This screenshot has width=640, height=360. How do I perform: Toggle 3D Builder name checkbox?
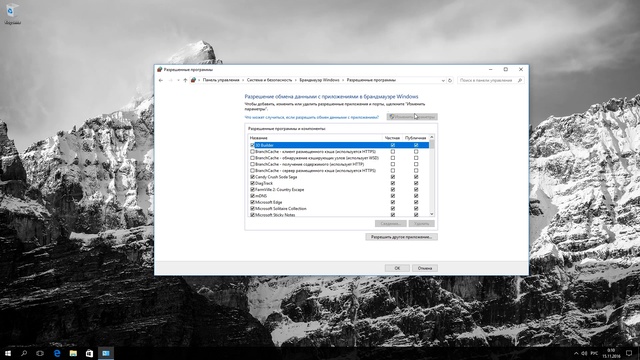click(252, 145)
